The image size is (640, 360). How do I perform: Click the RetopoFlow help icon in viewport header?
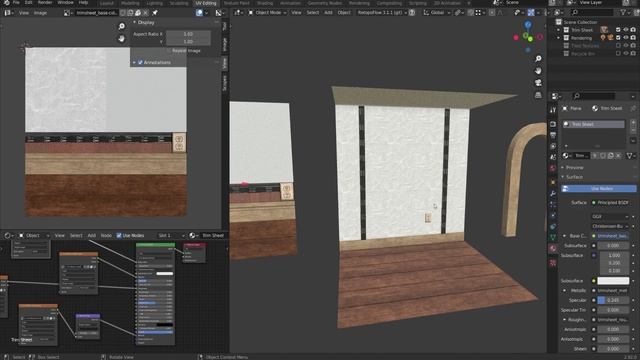click(412, 13)
